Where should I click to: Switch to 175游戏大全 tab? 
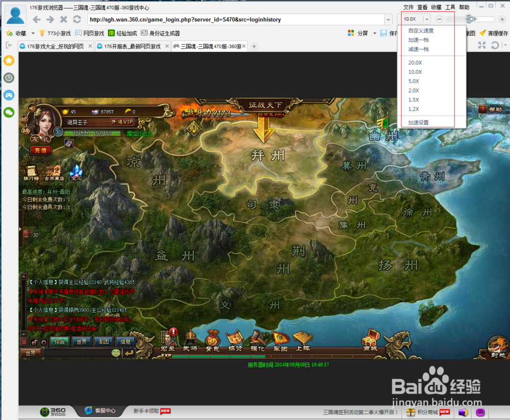(55, 46)
